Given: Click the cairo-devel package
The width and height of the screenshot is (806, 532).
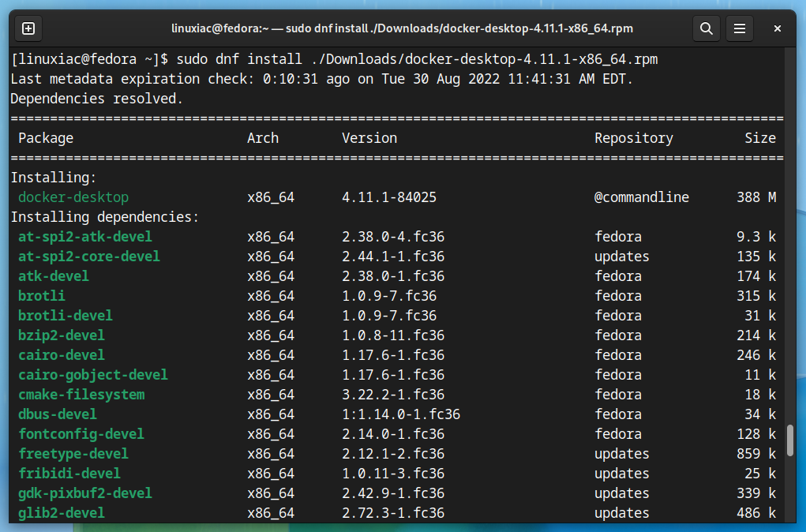Looking at the screenshot, I should click(62, 355).
